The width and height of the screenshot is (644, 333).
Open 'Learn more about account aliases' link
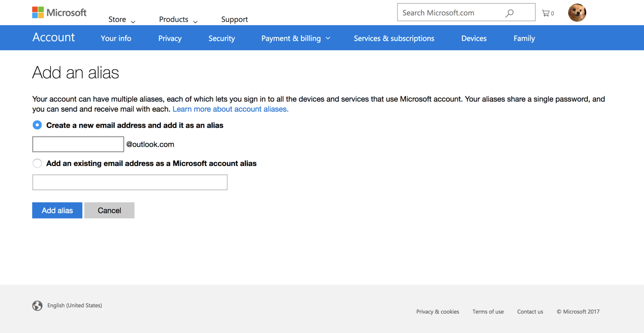230,109
